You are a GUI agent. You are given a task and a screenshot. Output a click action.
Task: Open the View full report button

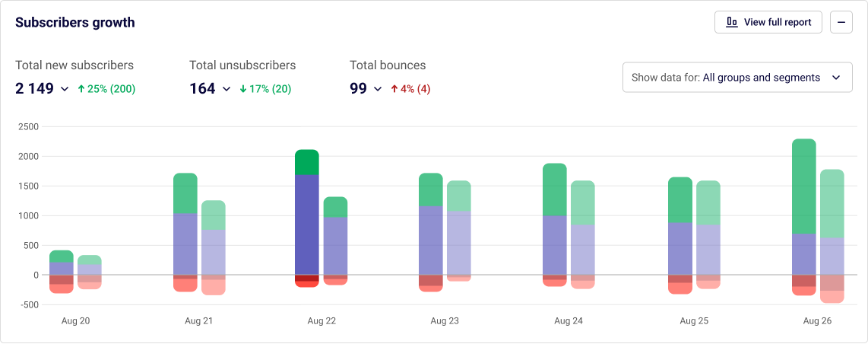[768, 22]
